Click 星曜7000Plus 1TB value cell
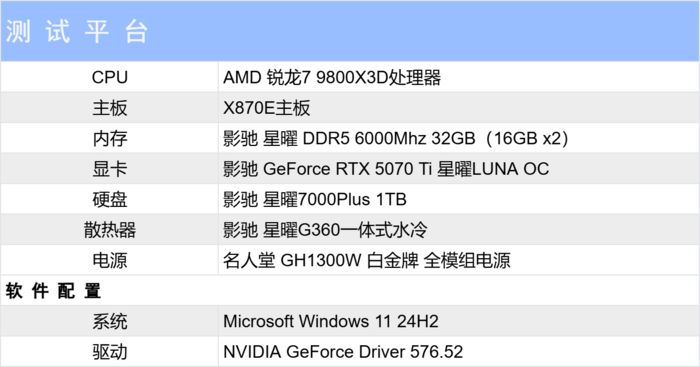 pyautogui.click(x=459, y=199)
